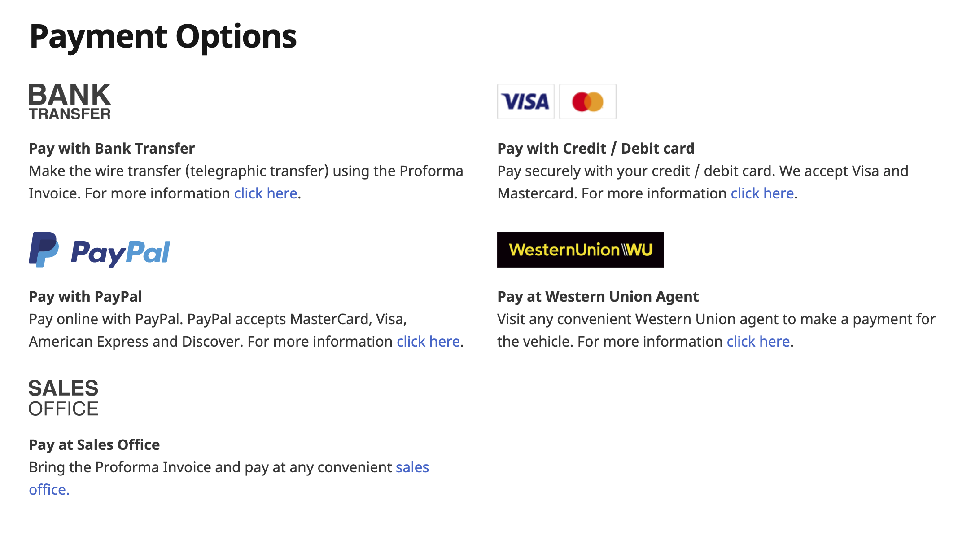The image size is (980, 545).
Task: Open credit/debit card 'click here' link
Action: point(762,193)
